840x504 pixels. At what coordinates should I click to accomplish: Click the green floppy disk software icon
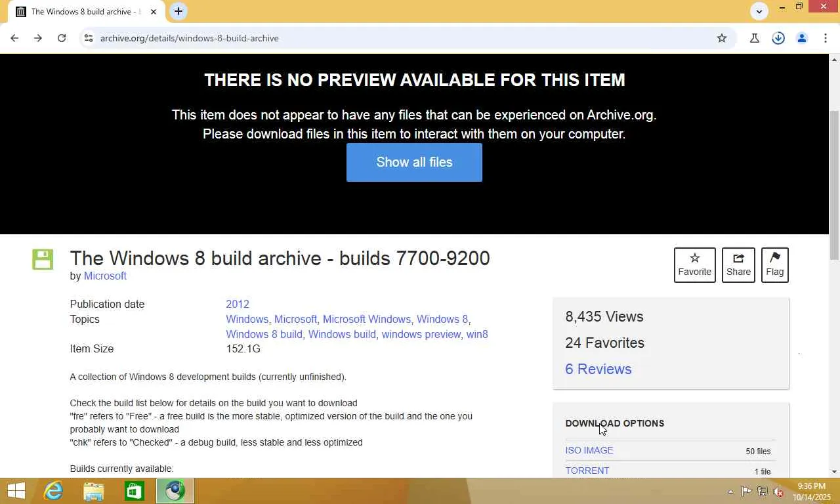[x=43, y=259]
